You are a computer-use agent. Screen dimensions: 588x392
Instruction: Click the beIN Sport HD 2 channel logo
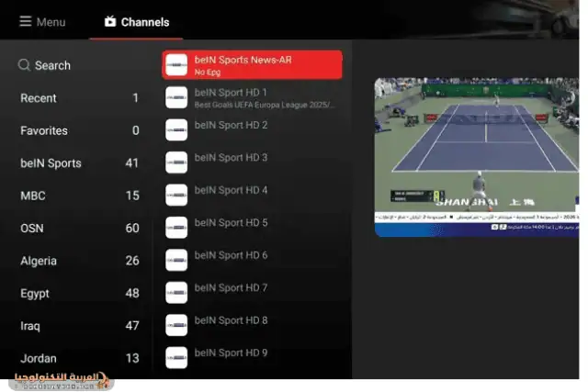(176, 130)
